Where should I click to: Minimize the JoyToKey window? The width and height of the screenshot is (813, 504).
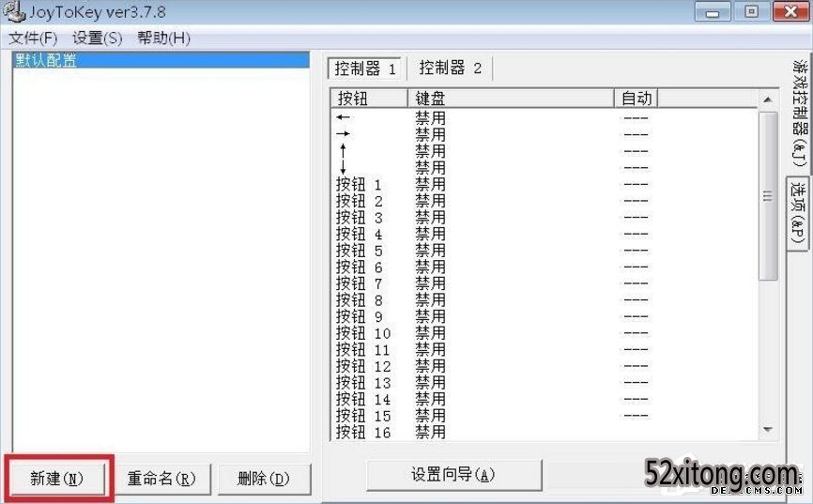point(713,12)
